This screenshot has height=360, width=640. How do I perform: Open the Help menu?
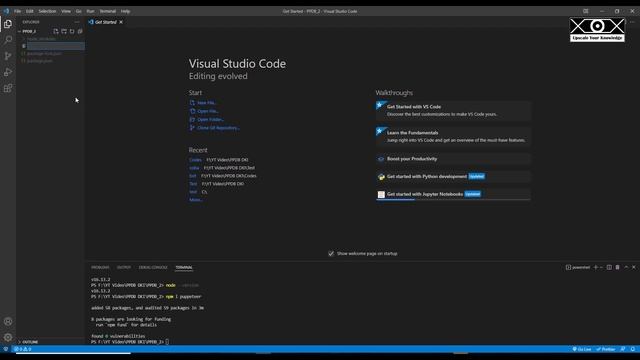125,11
